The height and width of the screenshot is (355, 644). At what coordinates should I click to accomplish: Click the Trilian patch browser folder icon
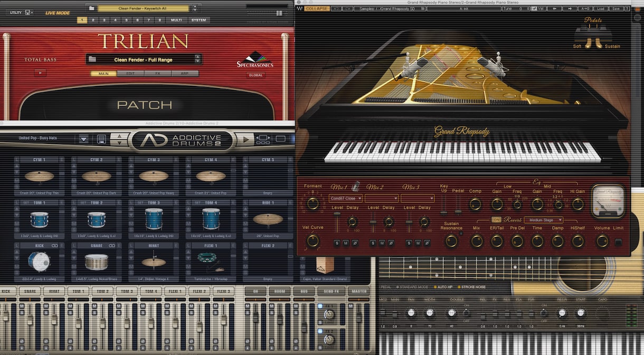[93, 59]
